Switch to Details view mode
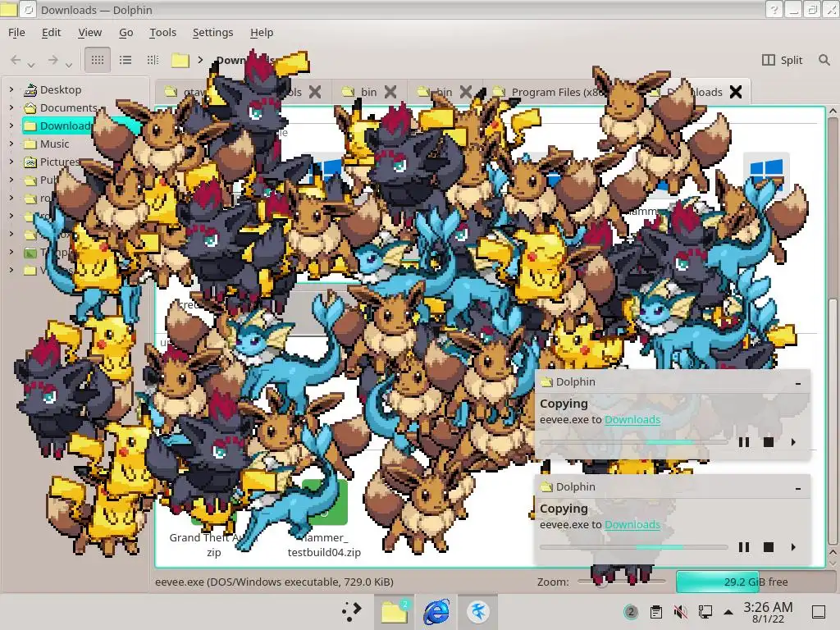 point(153,59)
